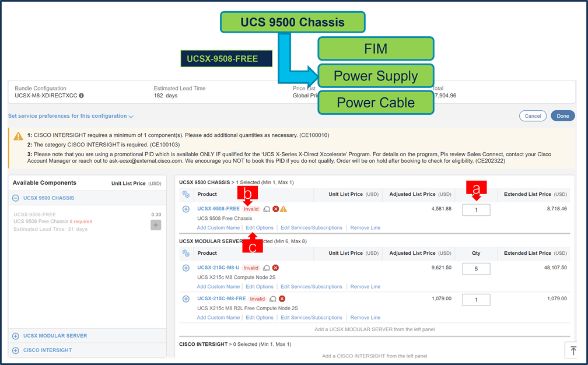This screenshot has height=365, width=588.
Task: Click quantity field for UCSX-9508-FREE
Action: click(x=476, y=210)
